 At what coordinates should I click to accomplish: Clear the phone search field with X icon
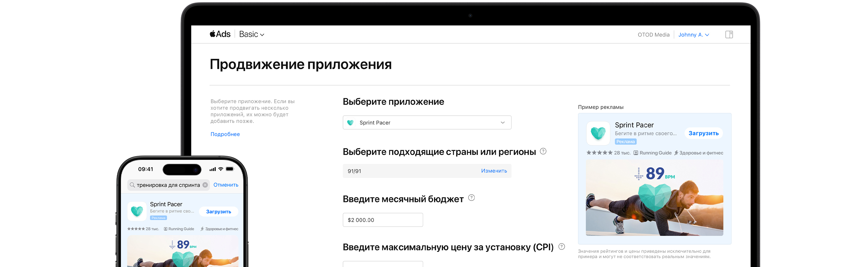205,185
